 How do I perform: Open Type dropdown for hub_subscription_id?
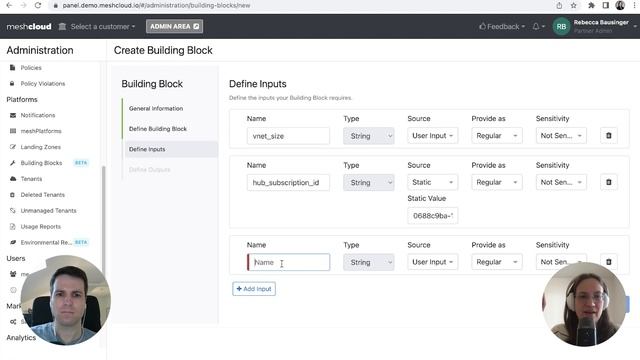(x=369, y=182)
